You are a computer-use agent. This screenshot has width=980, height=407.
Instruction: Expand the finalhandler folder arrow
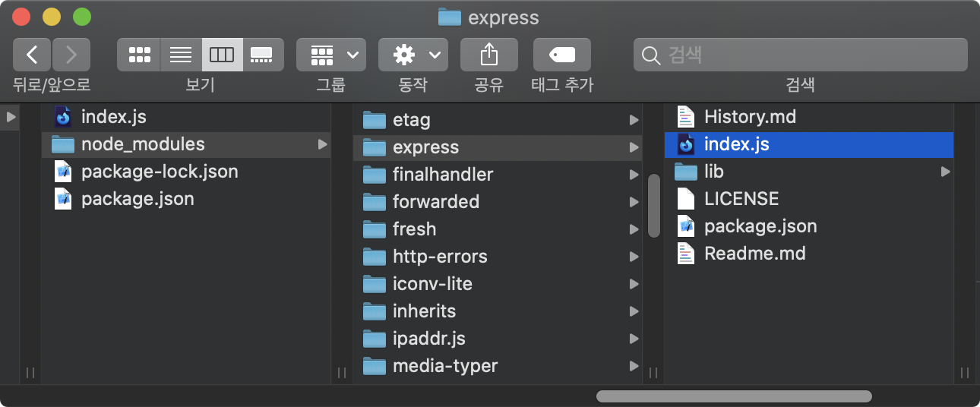tap(634, 175)
